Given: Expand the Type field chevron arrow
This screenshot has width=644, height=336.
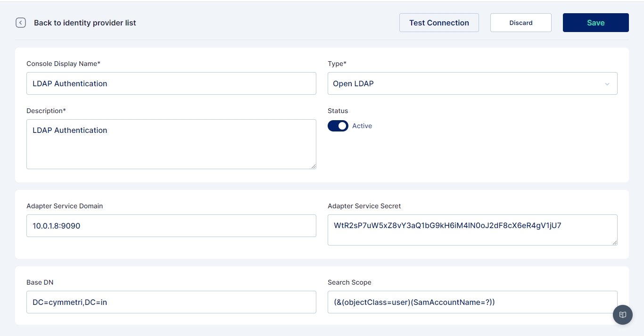Looking at the screenshot, I should point(607,84).
